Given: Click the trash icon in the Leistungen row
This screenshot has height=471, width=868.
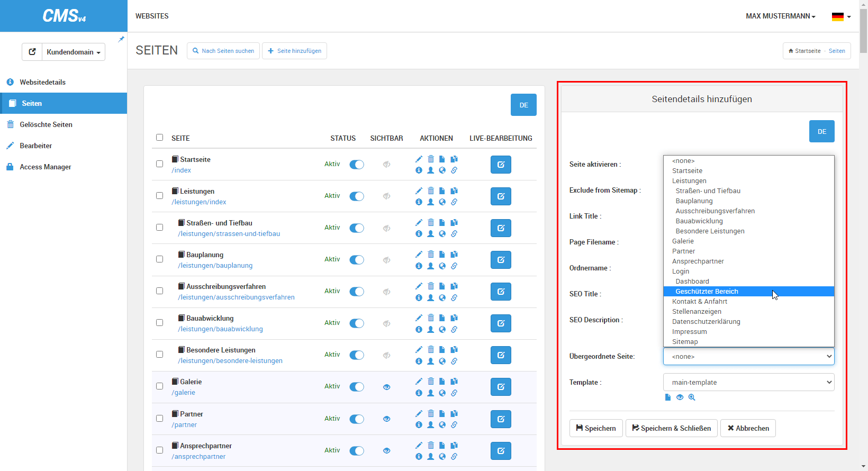Looking at the screenshot, I should click(x=431, y=191).
